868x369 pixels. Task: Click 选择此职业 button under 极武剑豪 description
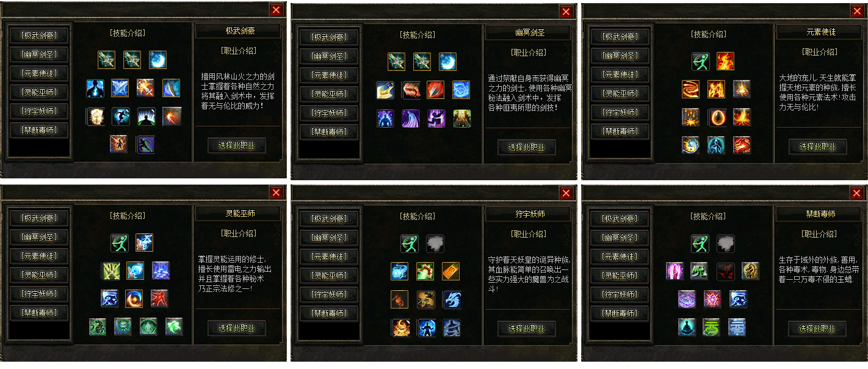point(237,145)
